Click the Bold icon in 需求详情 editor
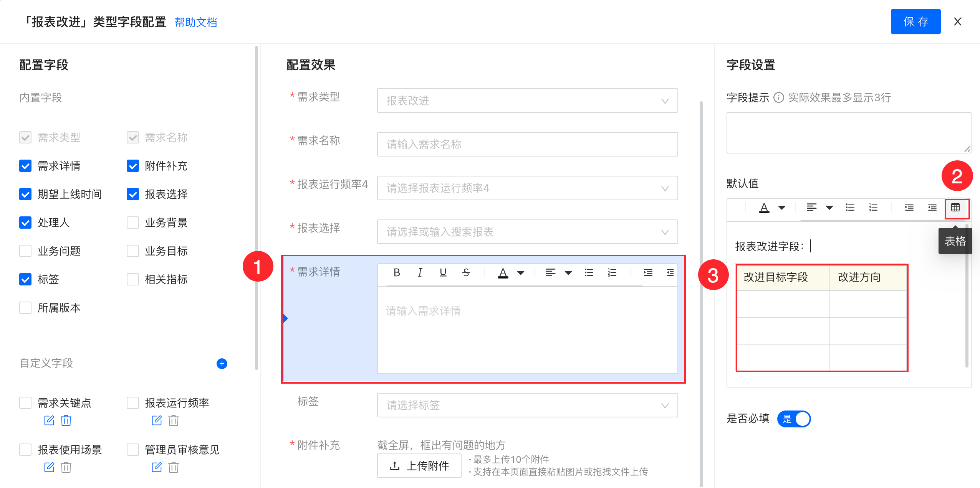The image size is (980, 488). 397,273
